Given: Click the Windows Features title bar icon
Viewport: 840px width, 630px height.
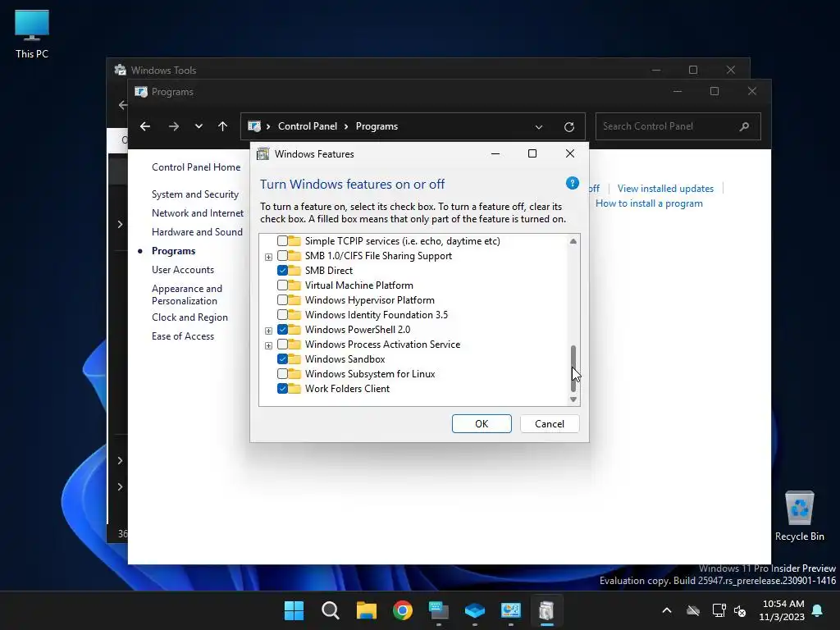Looking at the screenshot, I should click(x=263, y=154).
